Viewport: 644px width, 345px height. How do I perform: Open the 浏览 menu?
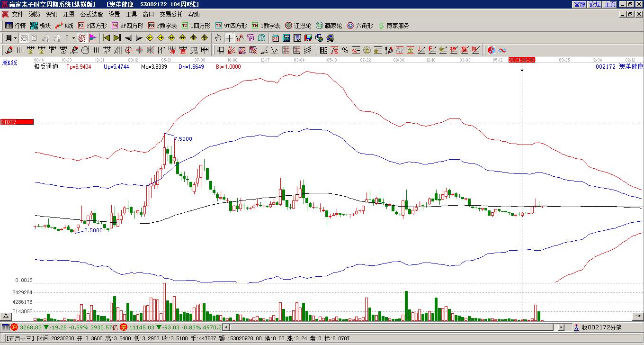tap(35, 14)
